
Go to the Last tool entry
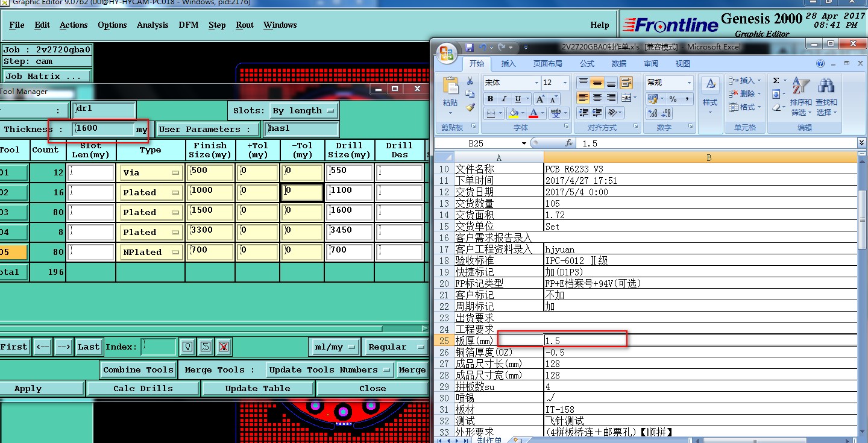[x=89, y=347]
